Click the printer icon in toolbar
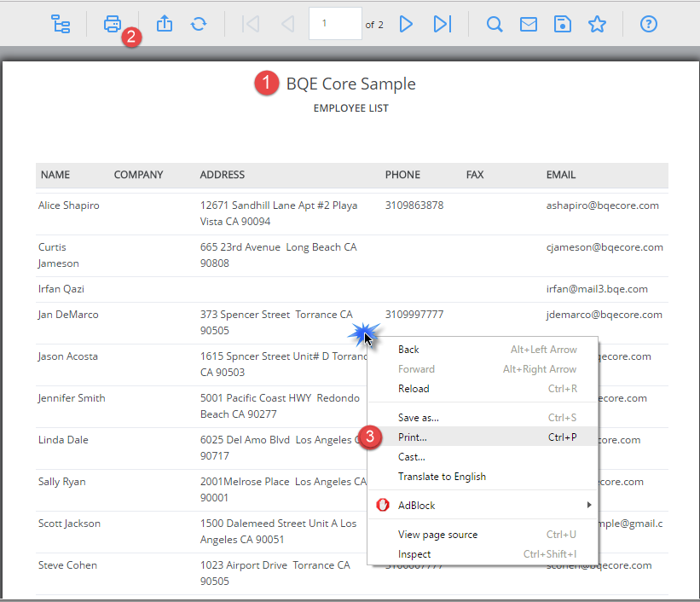This screenshot has width=700, height=602. pyautogui.click(x=113, y=24)
